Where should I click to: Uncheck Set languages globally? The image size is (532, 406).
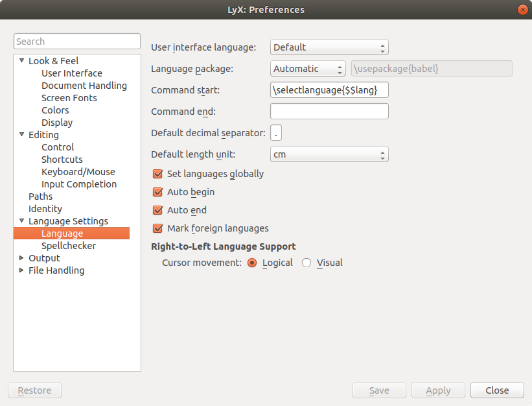click(157, 174)
